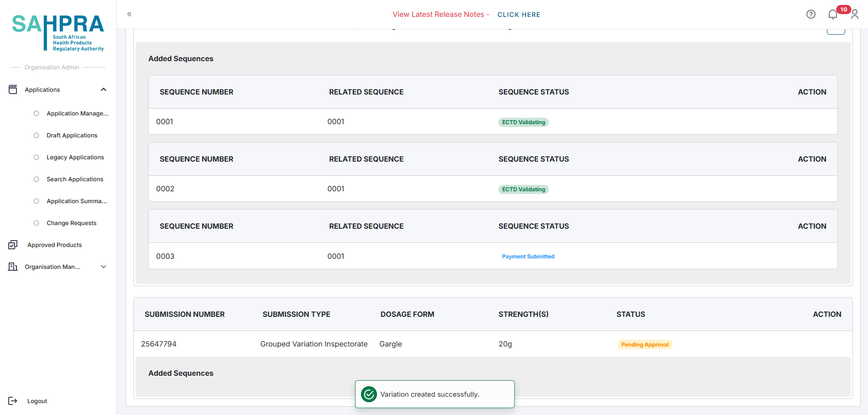This screenshot has height=415, width=868.
Task: Click the Pending Approval status badge
Action: click(644, 345)
